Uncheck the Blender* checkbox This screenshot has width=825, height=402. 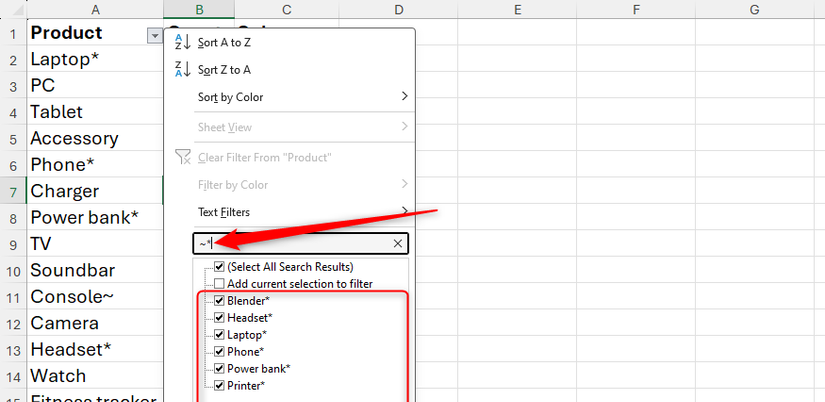click(219, 301)
